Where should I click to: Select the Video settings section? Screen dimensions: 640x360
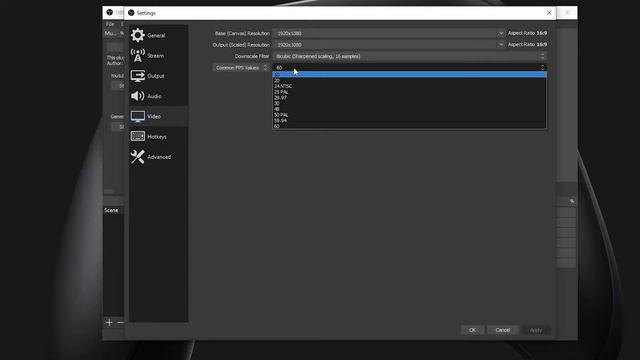click(158, 116)
